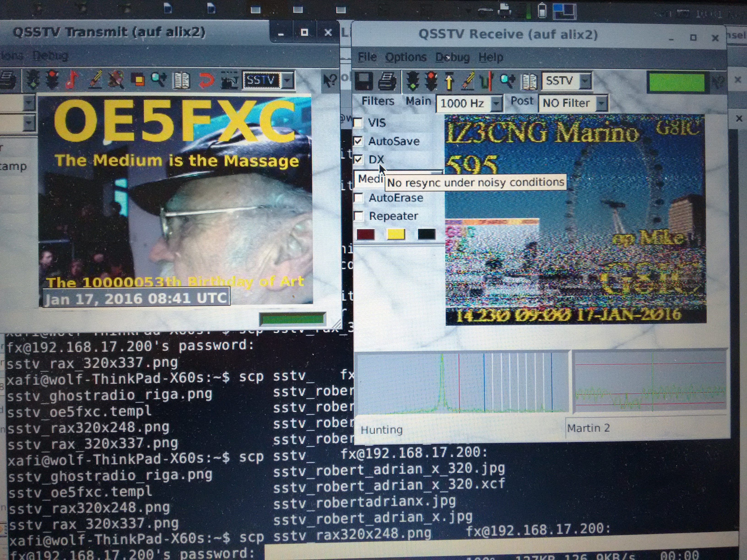This screenshot has height=560, width=747.
Task: Start receiving with green traffic light icon
Action: coord(413,81)
